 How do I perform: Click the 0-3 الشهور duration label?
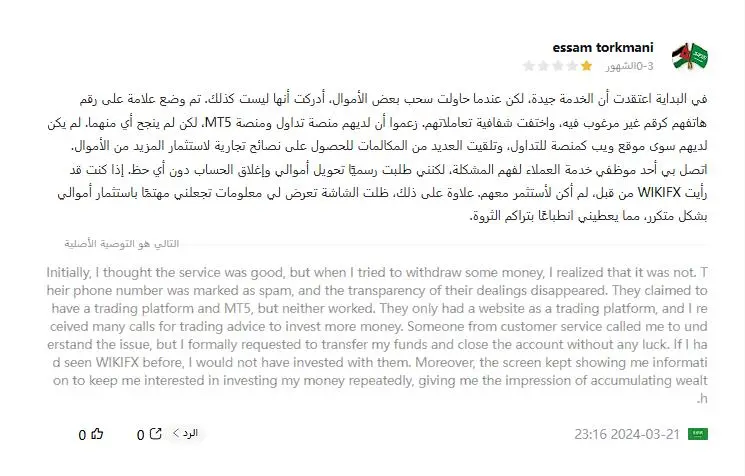630,66
